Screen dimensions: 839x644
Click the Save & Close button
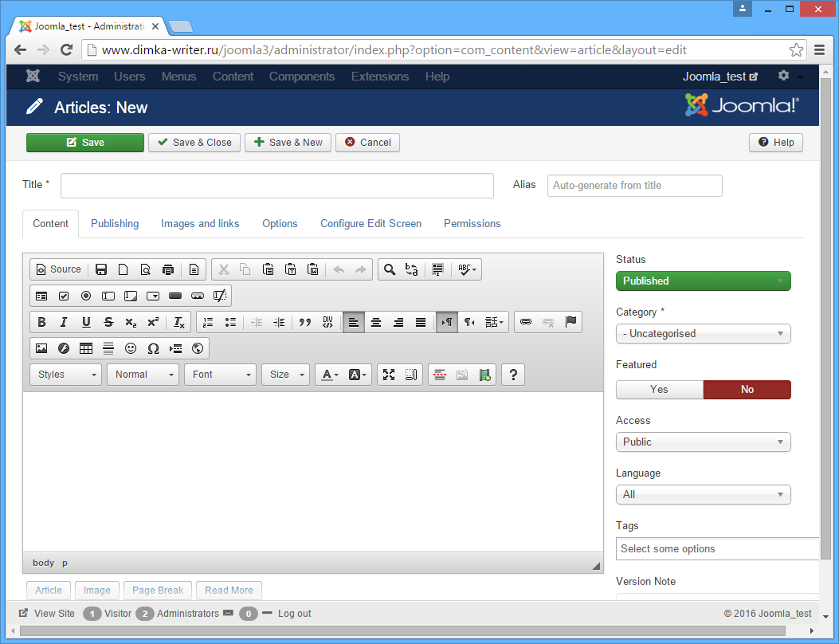pyautogui.click(x=194, y=143)
